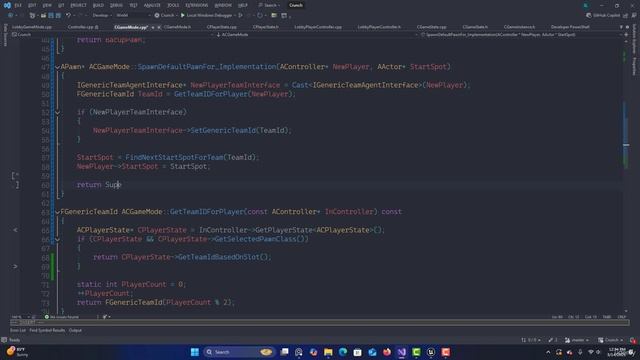640x360 pixels.
Task: Switch to CPlayerState.h tab
Action: (265, 27)
